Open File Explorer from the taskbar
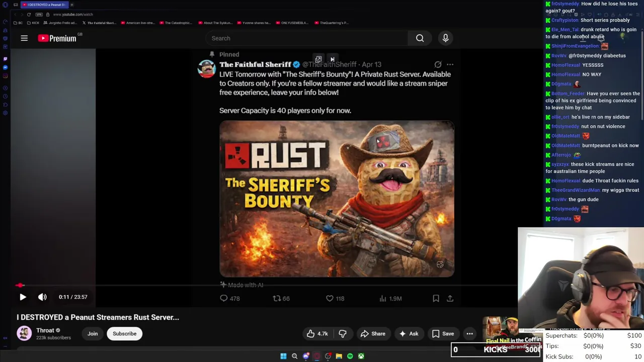This screenshot has height=362, width=644. point(339,356)
